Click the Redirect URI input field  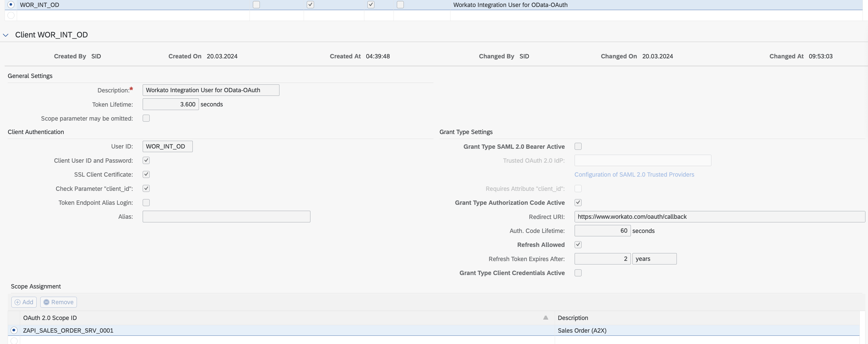tap(719, 216)
